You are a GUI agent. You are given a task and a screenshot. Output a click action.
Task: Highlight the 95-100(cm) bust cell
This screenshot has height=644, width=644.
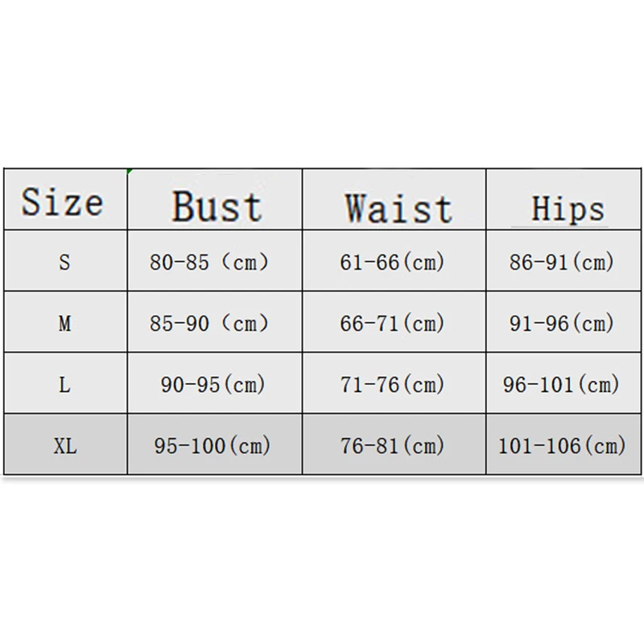[x=213, y=445]
